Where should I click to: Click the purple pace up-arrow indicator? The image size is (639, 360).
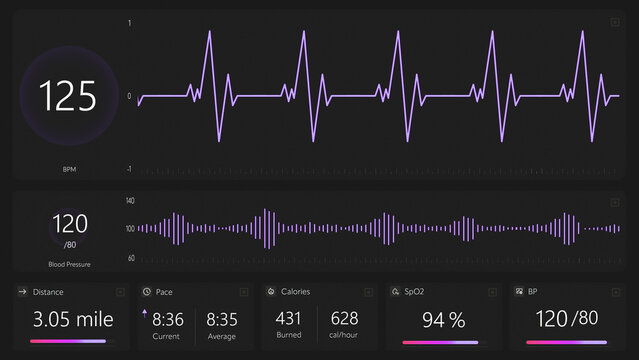145,313
